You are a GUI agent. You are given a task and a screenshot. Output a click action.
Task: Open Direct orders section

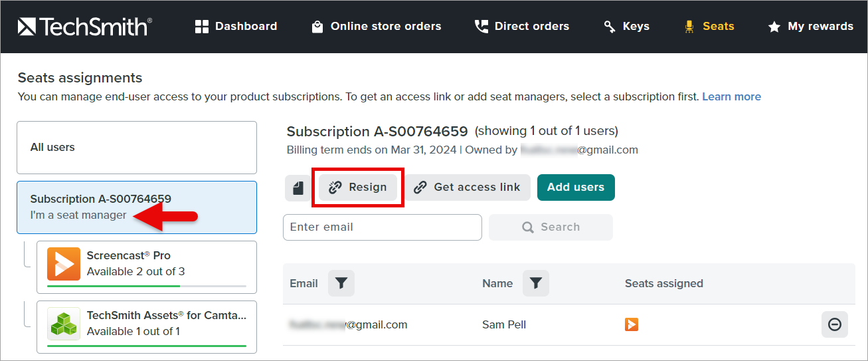(521, 27)
